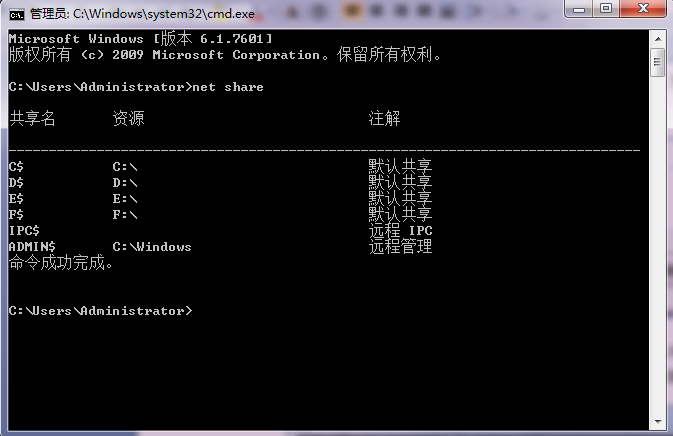Click the 共享名 column header
The height and width of the screenshot is (436, 673).
click(32, 118)
